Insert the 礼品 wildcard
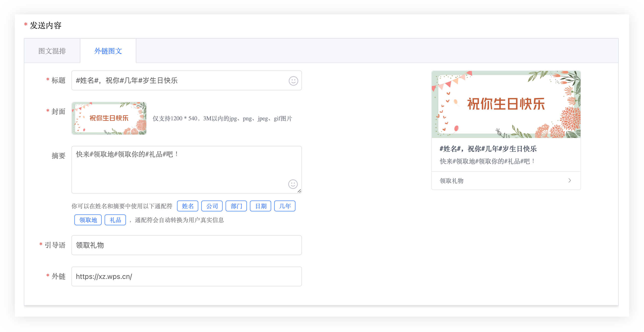 tap(115, 220)
